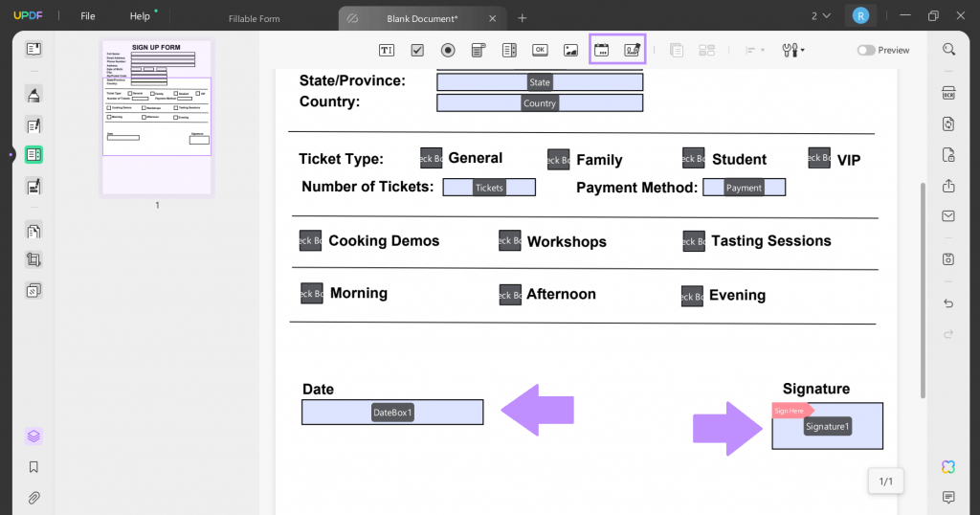The width and height of the screenshot is (980, 515).
Task: Switch to the Fillable Form tab
Action: 255,19
